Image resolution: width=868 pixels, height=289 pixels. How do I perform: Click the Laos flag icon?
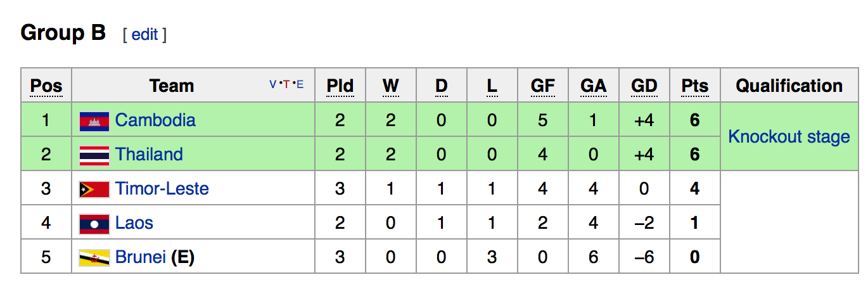94,223
